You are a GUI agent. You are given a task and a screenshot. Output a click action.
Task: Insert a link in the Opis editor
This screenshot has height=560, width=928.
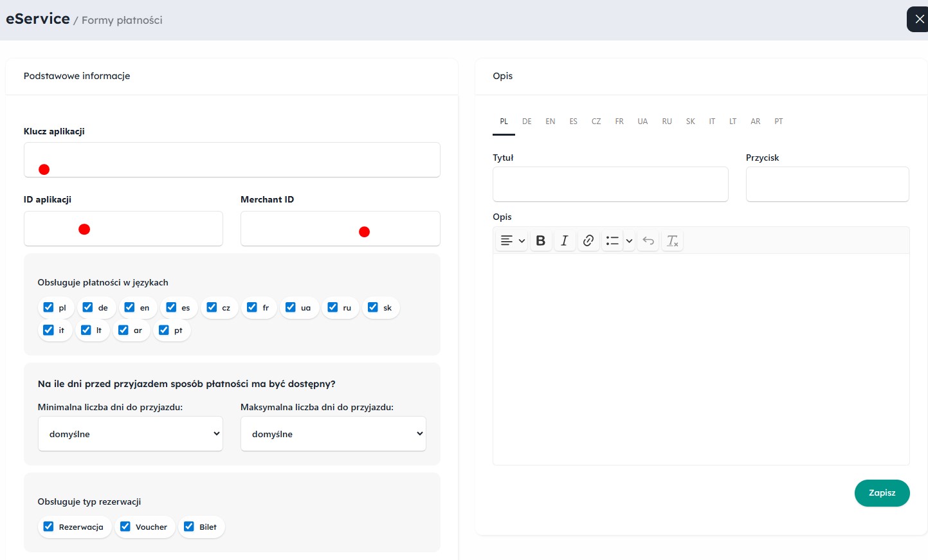point(588,240)
